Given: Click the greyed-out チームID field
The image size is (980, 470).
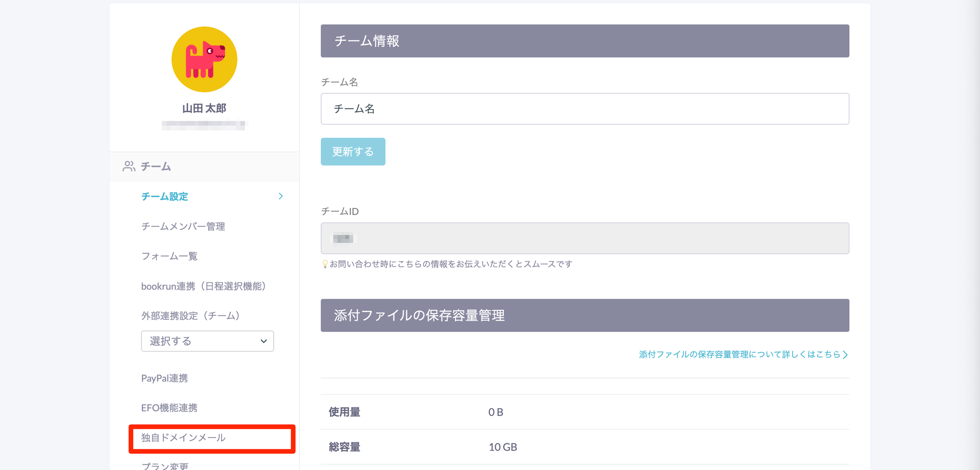Looking at the screenshot, I should [x=585, y=238].
